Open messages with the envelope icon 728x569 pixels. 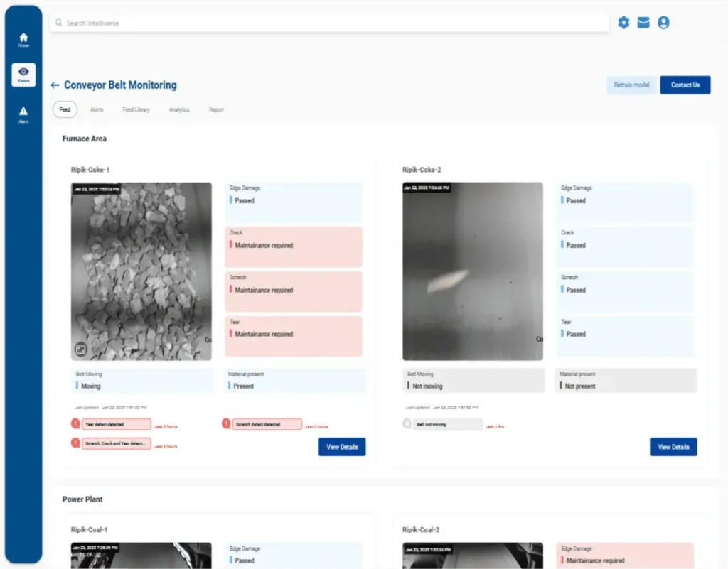click(x=643, y=23)
